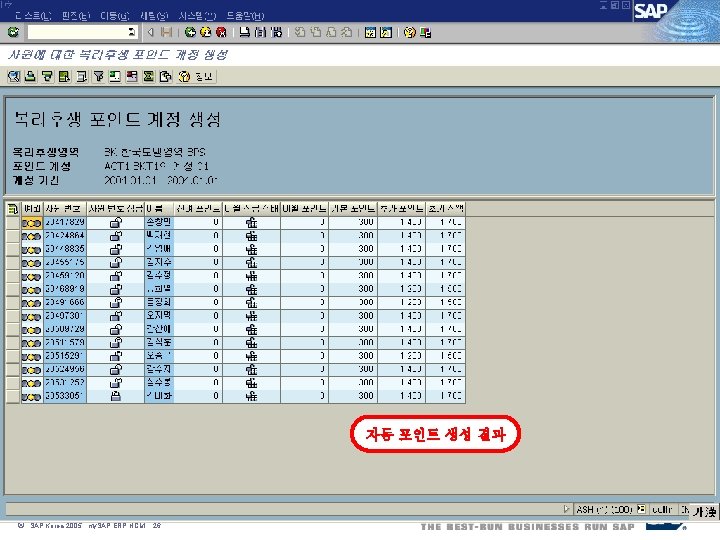Click the name cell 김수지

(x=159, y=369)
